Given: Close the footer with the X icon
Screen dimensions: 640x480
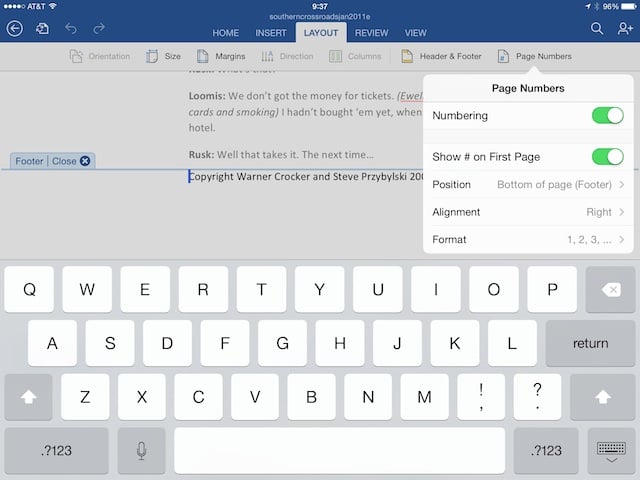Looking at the screenshot, I should (85, 161).
